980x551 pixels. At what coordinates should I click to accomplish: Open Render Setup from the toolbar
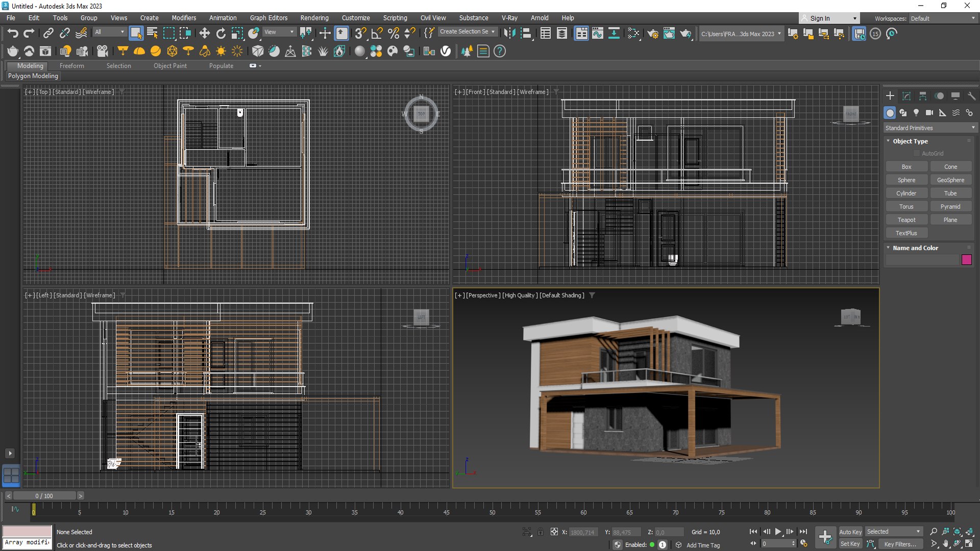(653, 34)
